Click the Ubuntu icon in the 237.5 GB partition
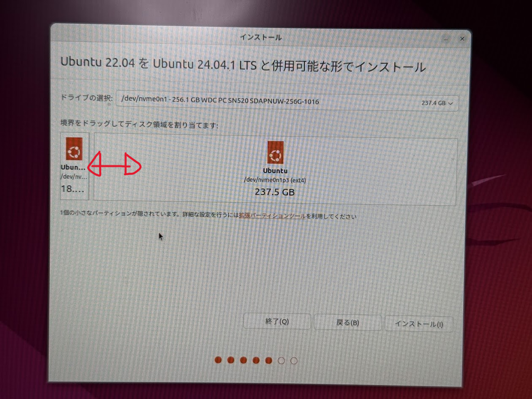This screenshot has width=532, height=399. 275,153
